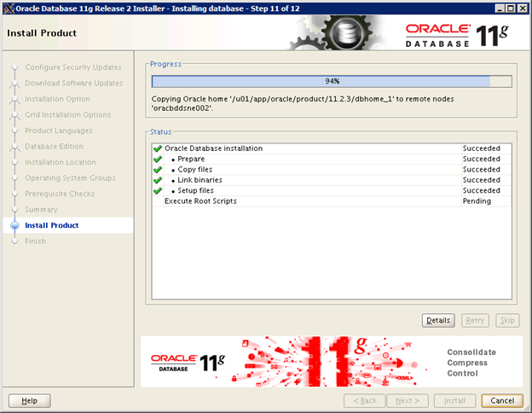Click the Copying Oracle home progress message

(303, 103)
